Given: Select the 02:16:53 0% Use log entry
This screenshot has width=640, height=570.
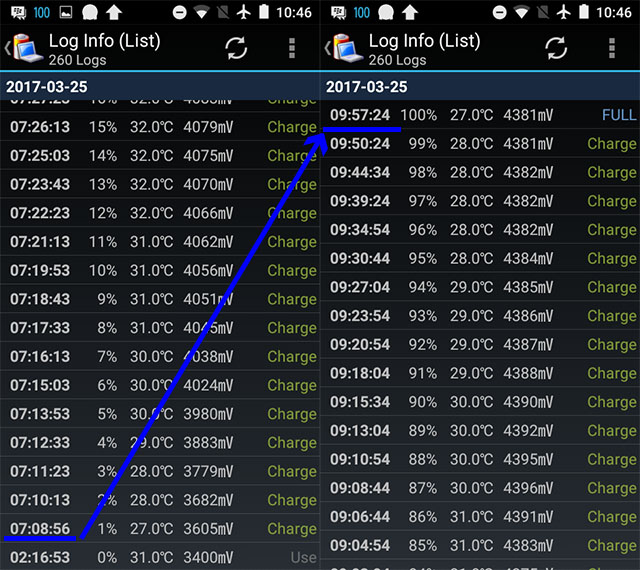Looking at the screenshot, I should (160, 557).
